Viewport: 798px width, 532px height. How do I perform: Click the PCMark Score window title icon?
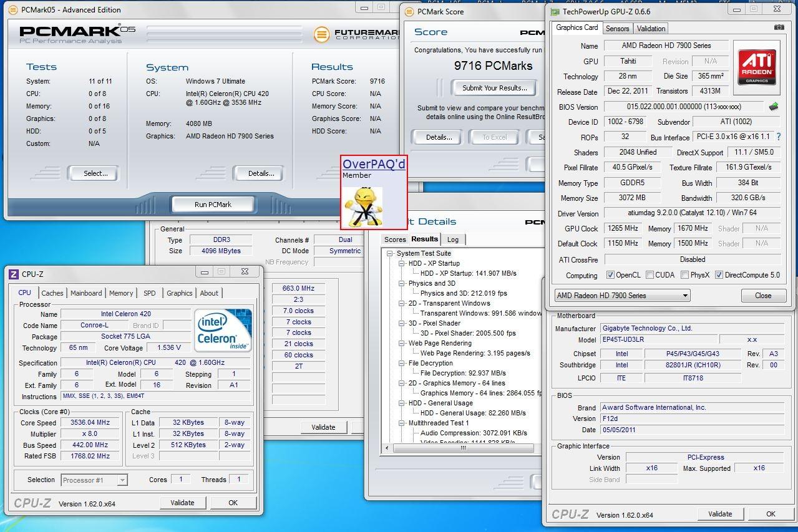point(409,11)
